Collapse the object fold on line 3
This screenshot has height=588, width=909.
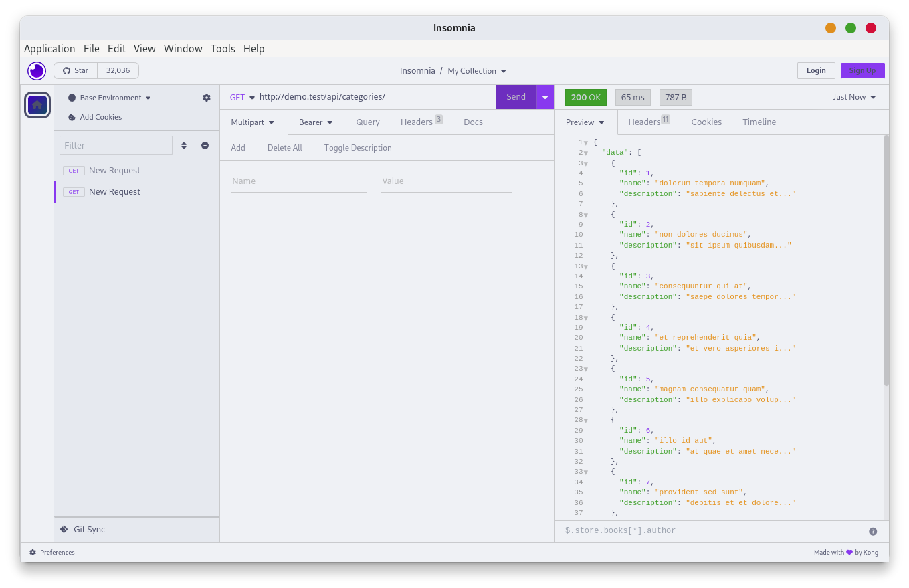click(586, 163)
